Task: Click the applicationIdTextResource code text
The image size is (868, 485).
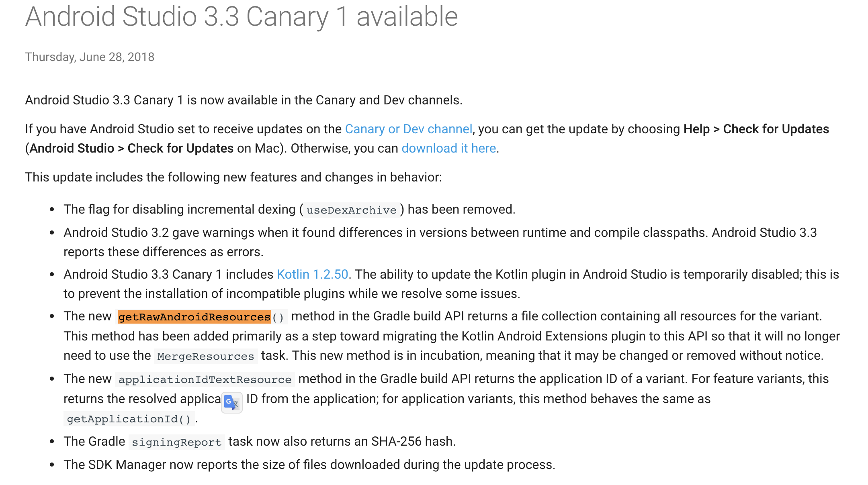Action: pyautogui.click(x=205, y=379)
